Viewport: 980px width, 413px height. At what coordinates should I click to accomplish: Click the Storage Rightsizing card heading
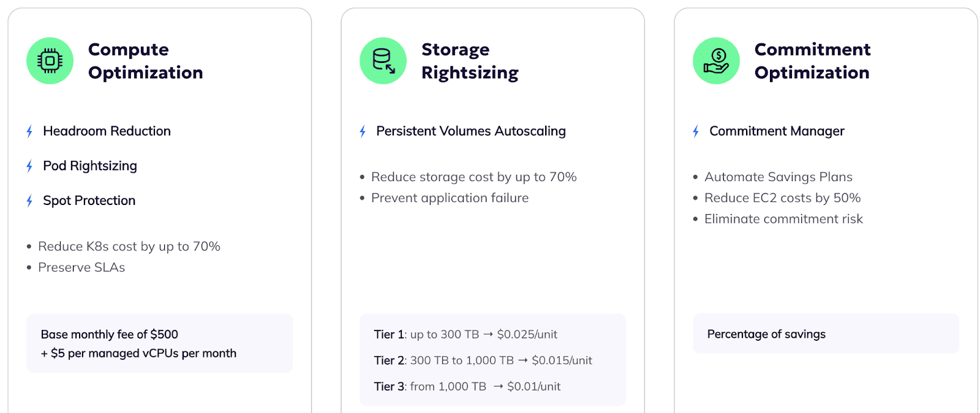tap(470, 61)
